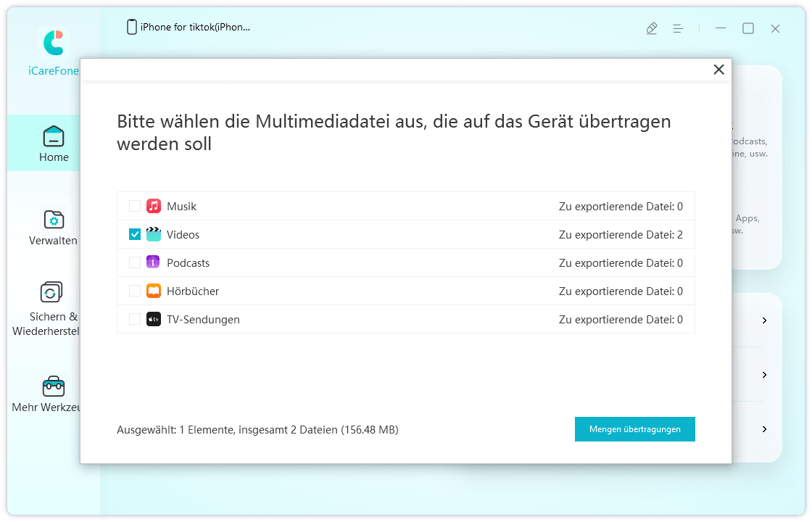
Task: Click the TV-Sendungen label text
Action: tap(203, 320)
